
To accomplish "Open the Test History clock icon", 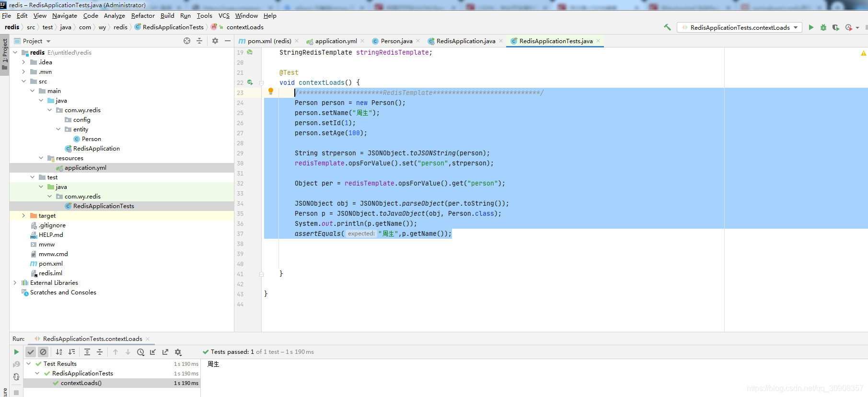I will click(x=140, y=352).
